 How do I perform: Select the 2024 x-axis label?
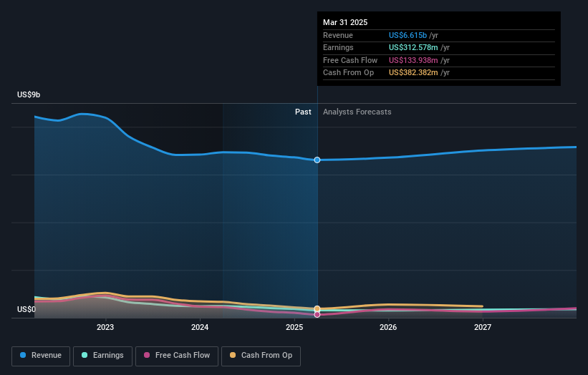tap(200, 327)
